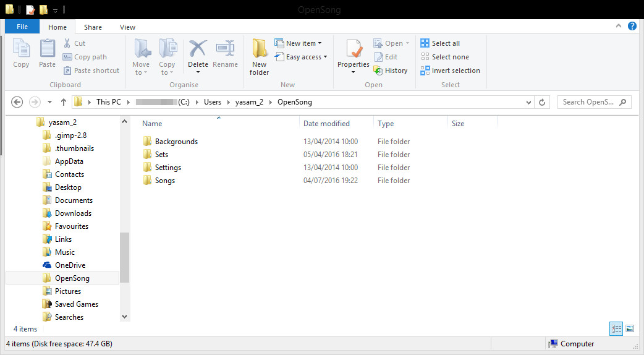The width and height of the screenshot is (644, 355).
Task: Expand the Properties dropdown arrow
Action: point(354,72)
